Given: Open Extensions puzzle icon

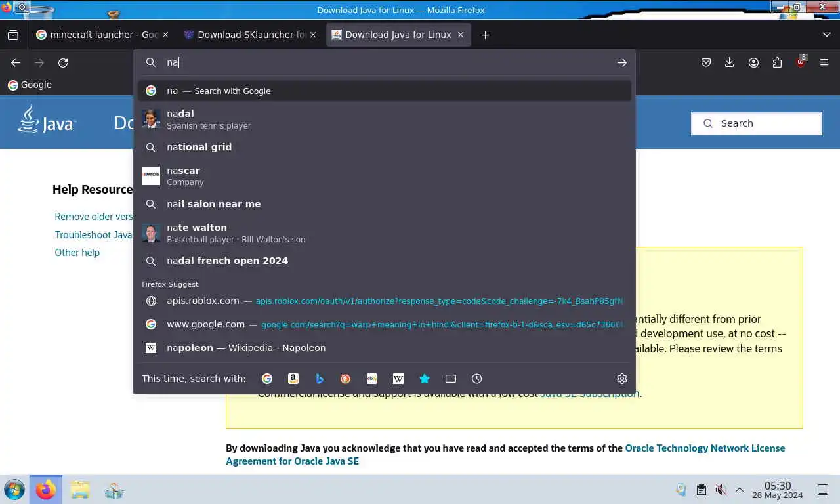Looking at the screenshot, I should pos(777,62).
